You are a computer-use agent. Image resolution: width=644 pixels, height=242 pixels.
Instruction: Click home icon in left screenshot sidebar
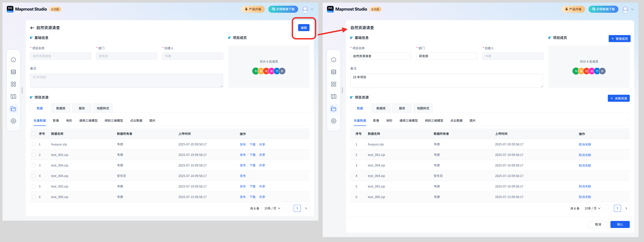click(x=13, y=59)
